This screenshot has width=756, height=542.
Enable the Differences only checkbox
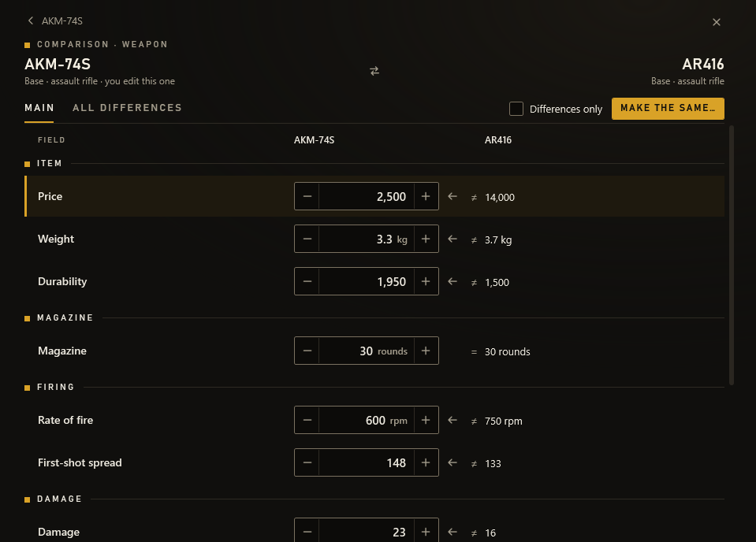516,109
